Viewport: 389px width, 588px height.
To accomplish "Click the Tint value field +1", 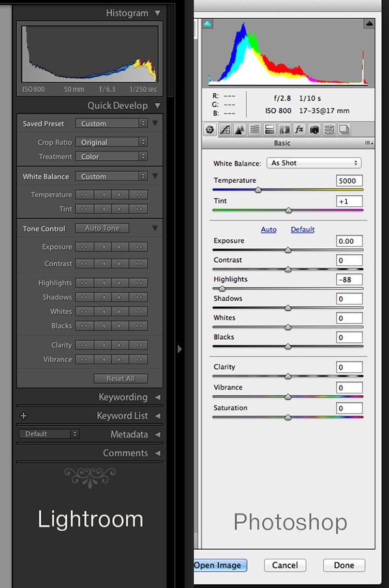I will tap(349, 202).
